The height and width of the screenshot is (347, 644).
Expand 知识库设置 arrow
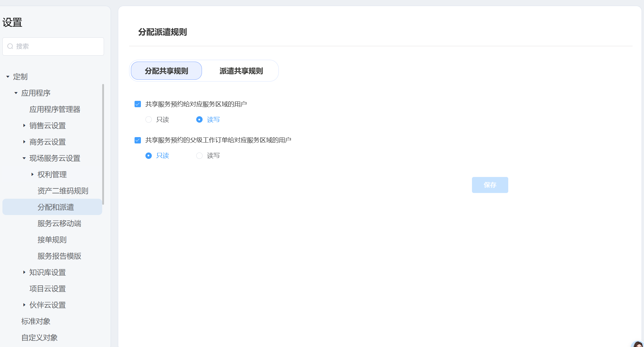pos(24,272)
